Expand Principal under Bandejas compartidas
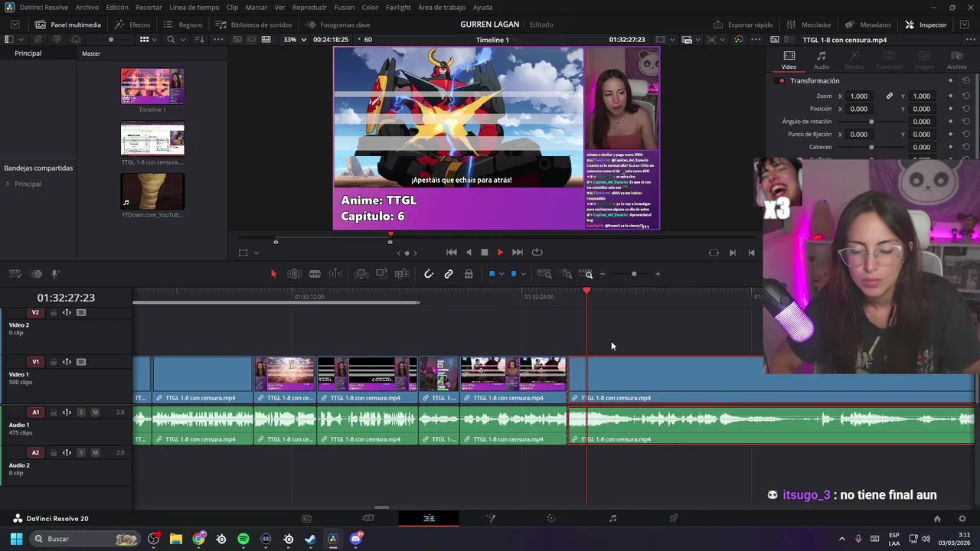 point(8,184)
